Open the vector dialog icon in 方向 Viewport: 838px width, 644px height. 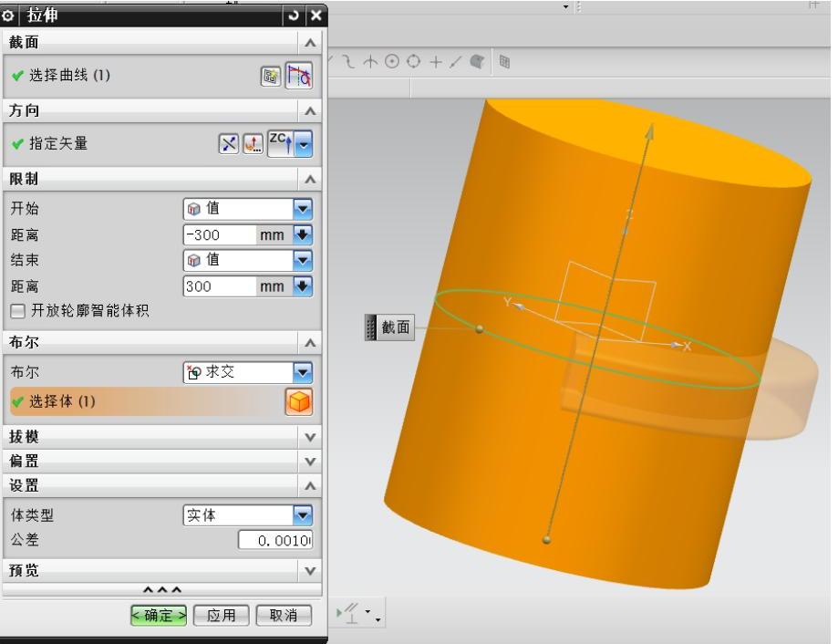[253, 144]
